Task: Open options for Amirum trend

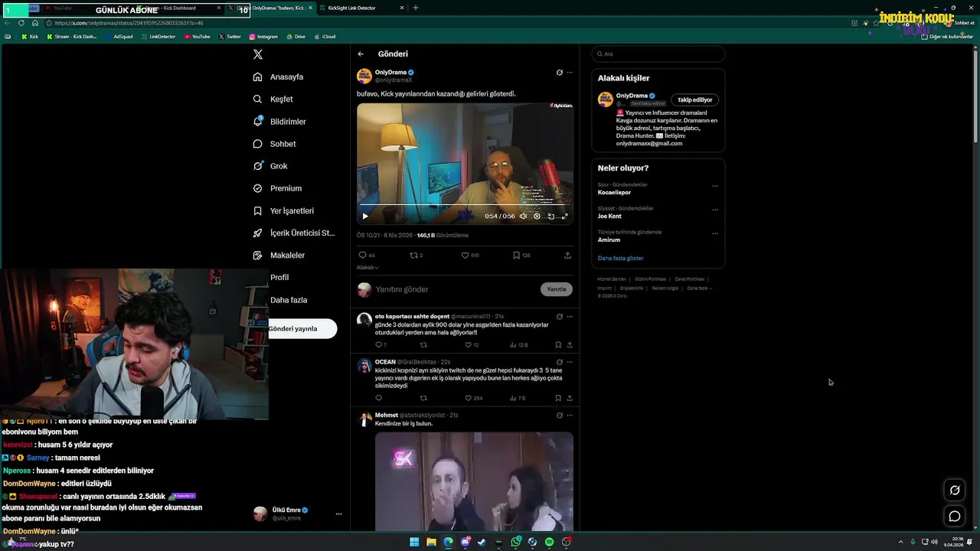Action: [x=715, y=233]
